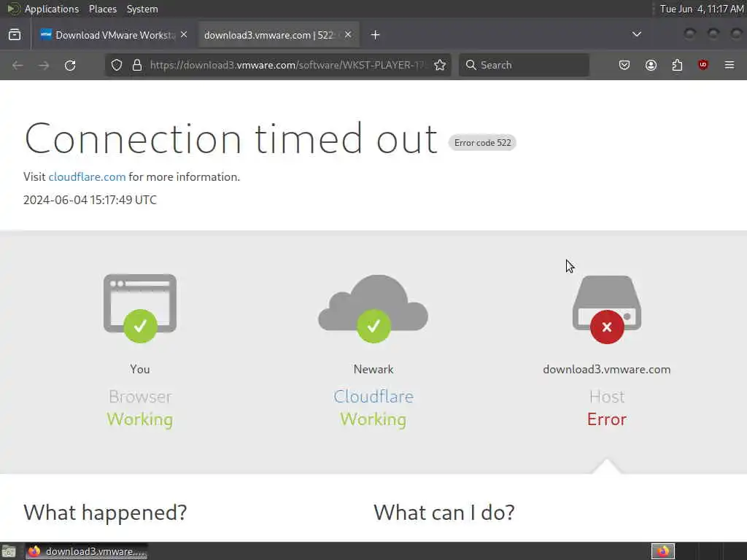
Task: Click the host server icon with red X
Action: coord(607,309)
